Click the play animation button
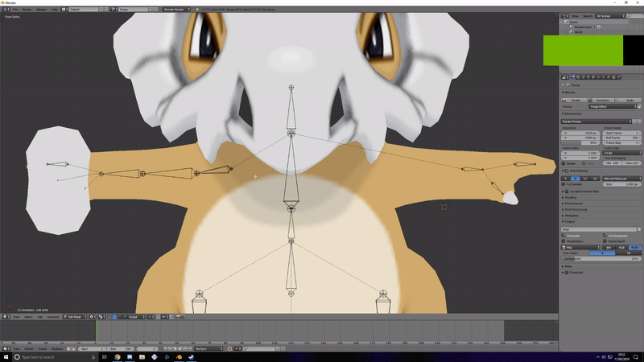The width and height of the screenshot is (644, 362). (x=180, y=348)
